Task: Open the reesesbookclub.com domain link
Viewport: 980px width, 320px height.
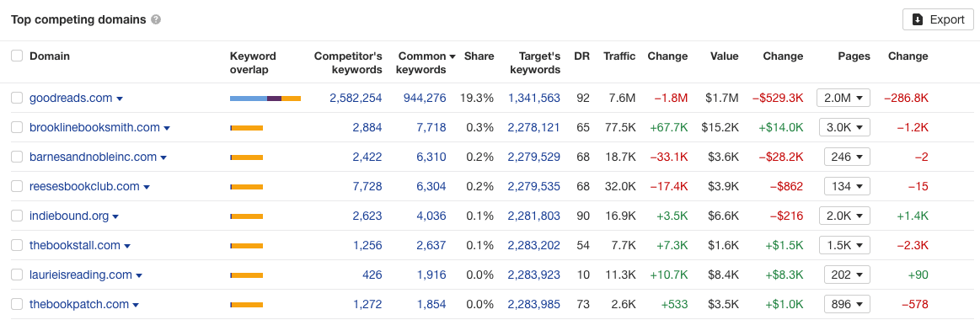Action: click(84, 186)
